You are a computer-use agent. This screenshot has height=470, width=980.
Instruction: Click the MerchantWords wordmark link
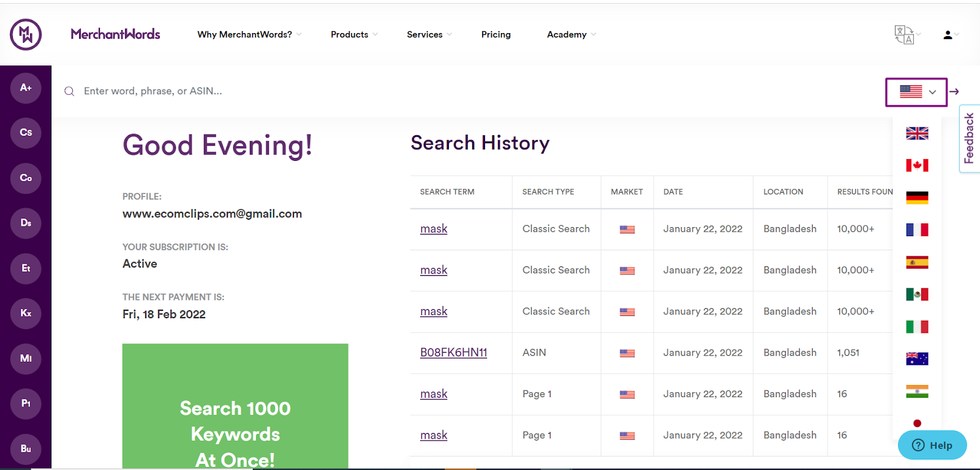[x=115, y=34]
